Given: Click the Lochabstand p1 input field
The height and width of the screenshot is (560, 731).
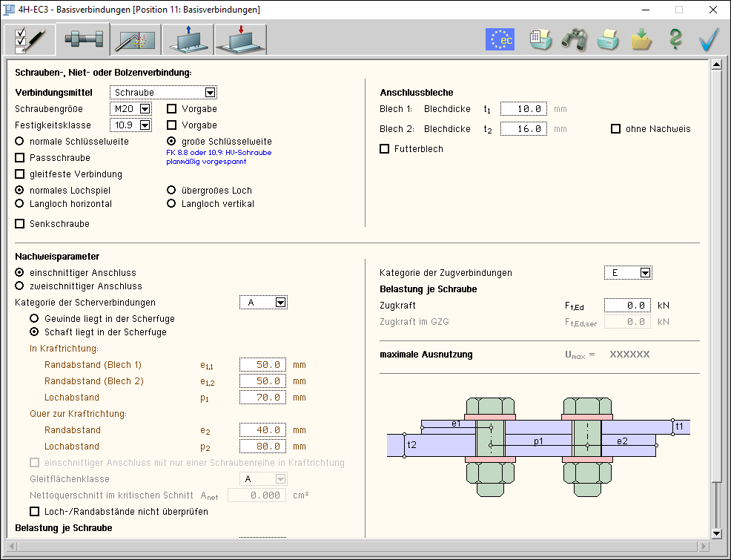Looking at the screenshot, I should (262, 398).
